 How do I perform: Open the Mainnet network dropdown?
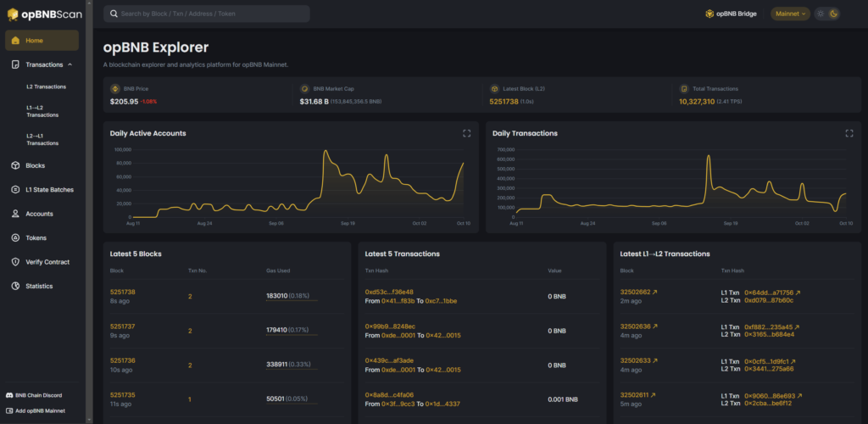pos(791,14)
